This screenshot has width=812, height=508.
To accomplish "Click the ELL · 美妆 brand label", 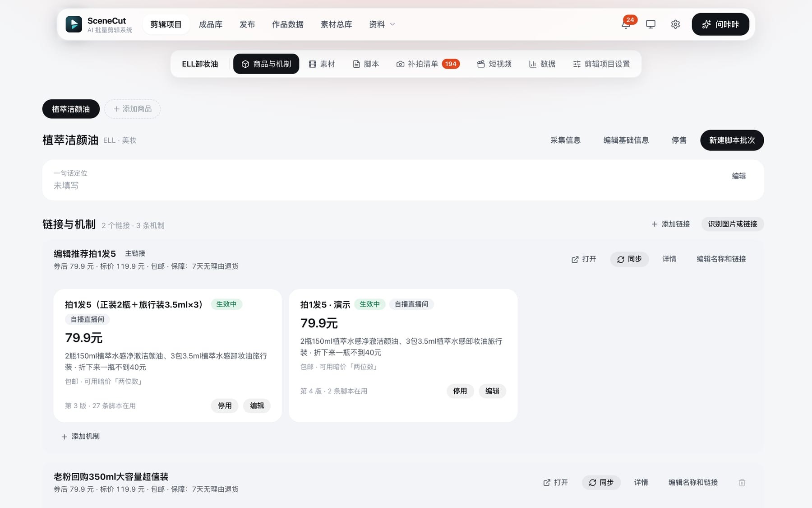I will 120,140.
